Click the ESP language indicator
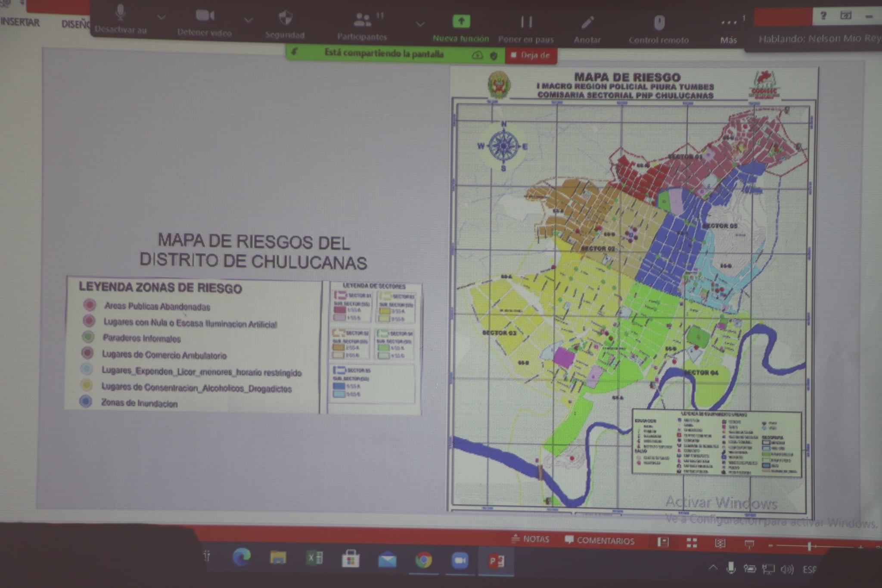This screenshot has width=882, height=588. click(x=810, y=570)
